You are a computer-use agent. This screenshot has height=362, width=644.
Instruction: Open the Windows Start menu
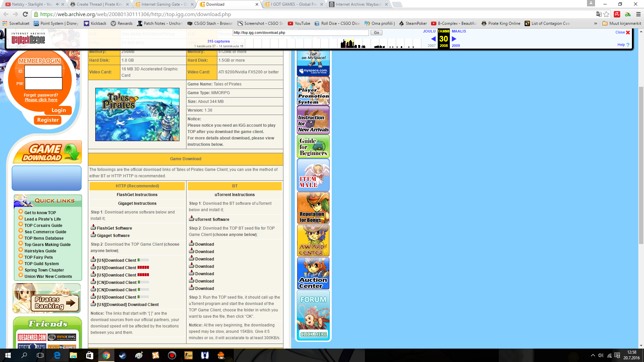pyautogui.click(x=8, y=355)
